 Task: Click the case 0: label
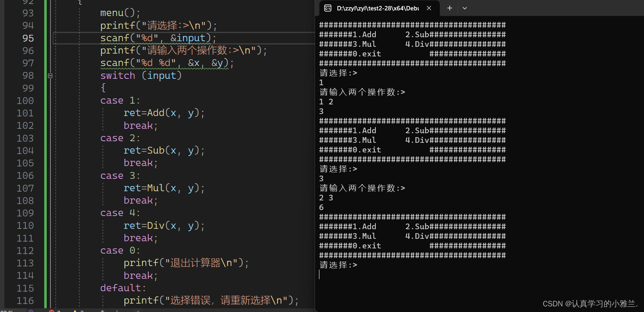click(x=120, y=251)
